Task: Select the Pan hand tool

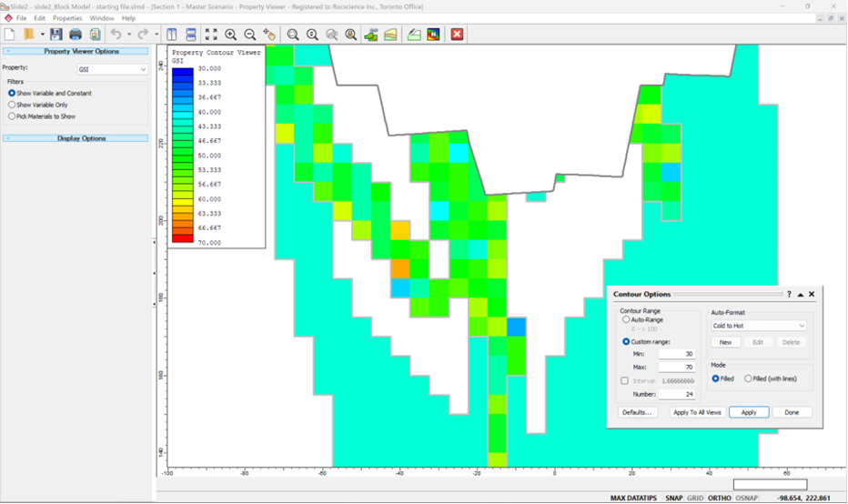Action: coord(269,35)
